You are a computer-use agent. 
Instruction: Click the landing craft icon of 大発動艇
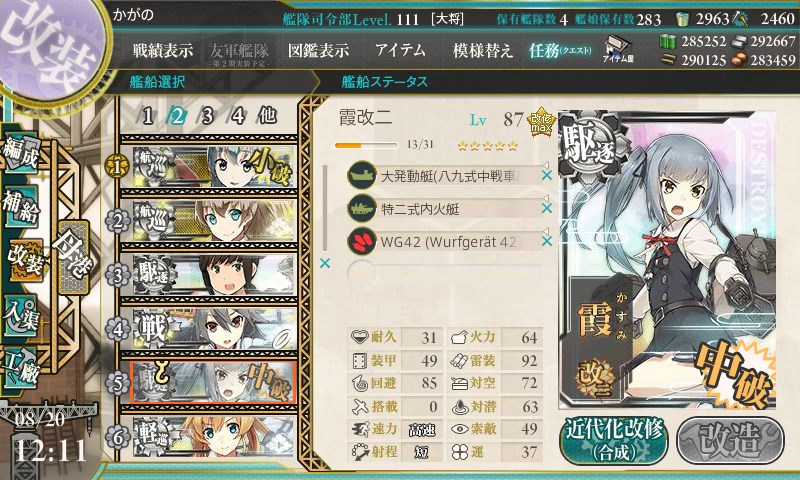[x=362, y=175]
